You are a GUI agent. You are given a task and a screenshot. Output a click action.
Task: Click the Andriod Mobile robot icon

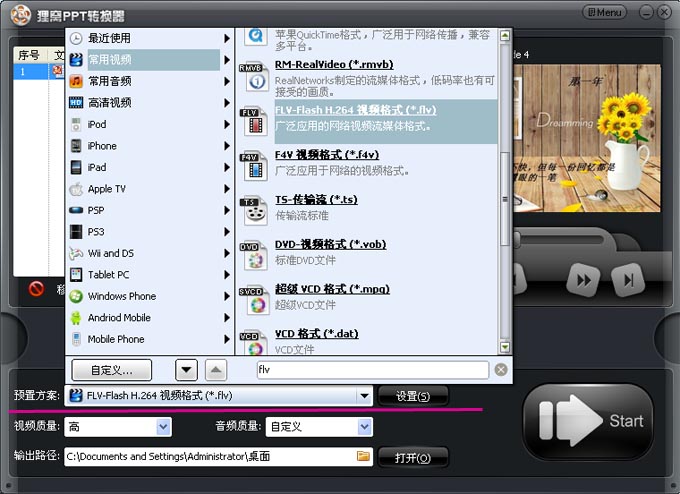(x=76, y=318)
